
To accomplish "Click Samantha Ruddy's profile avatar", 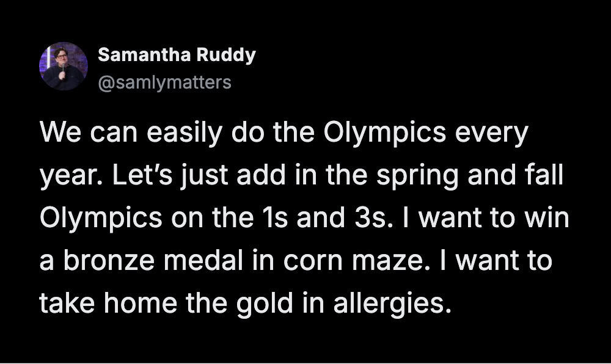I will [64, 67].
